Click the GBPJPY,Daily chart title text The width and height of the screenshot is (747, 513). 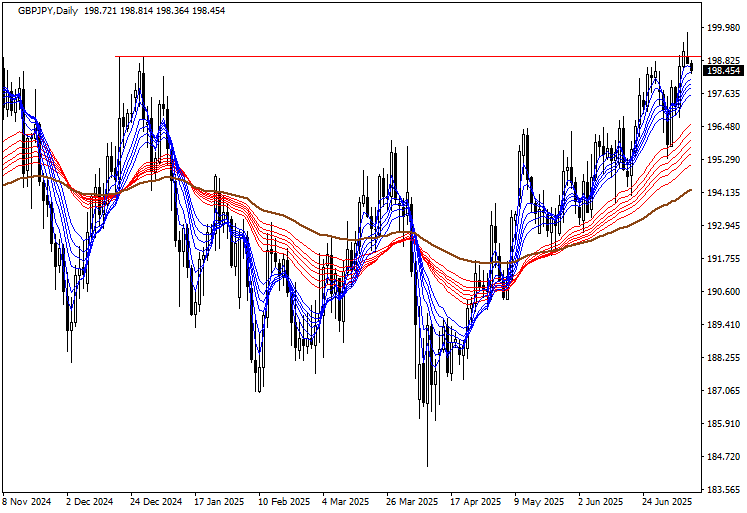coord(48,10)
